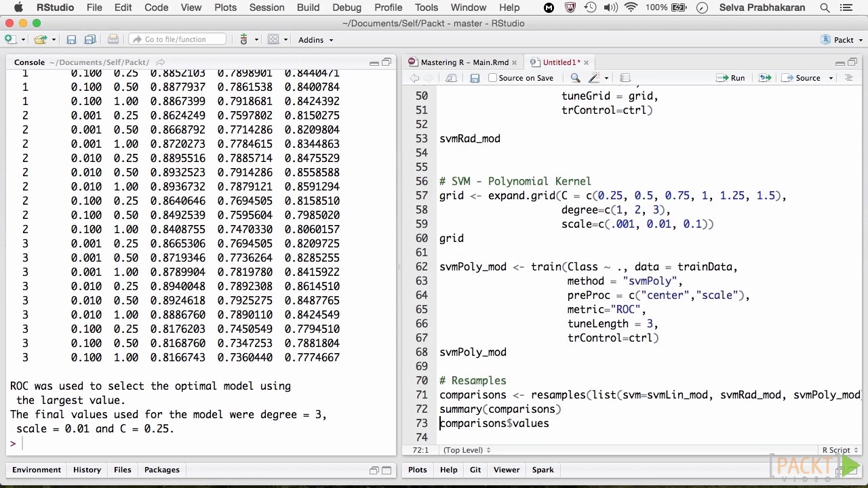
Task: Close the Untitled1 tab
Action: [586, 62]
